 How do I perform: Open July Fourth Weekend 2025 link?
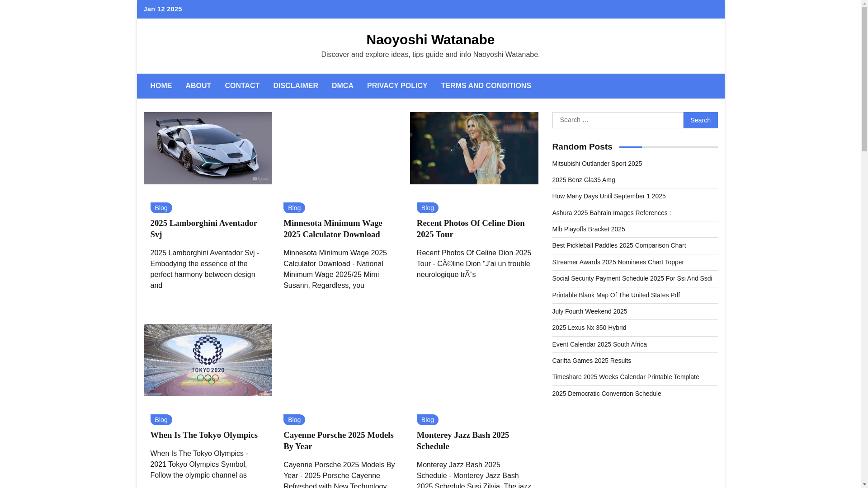point(590,311)
